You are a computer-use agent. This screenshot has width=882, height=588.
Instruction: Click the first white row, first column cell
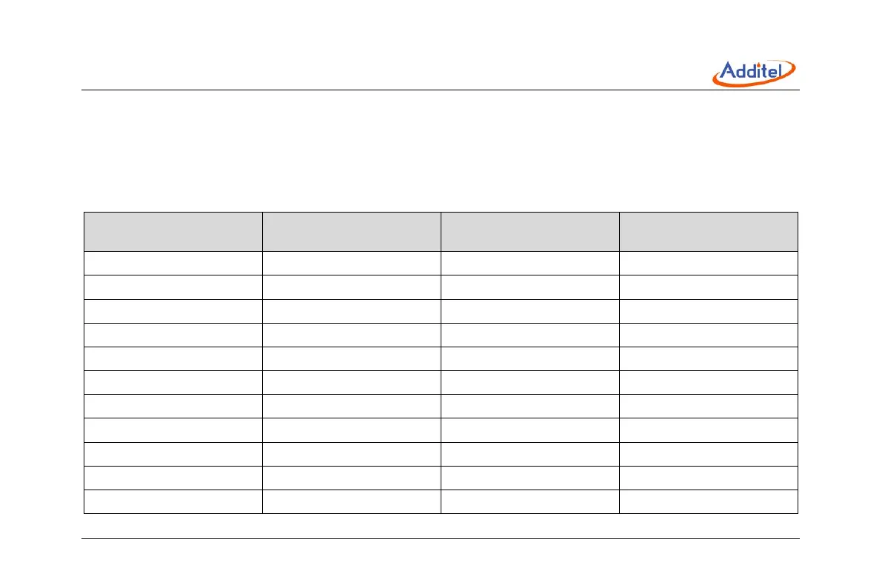coord(173,264)
